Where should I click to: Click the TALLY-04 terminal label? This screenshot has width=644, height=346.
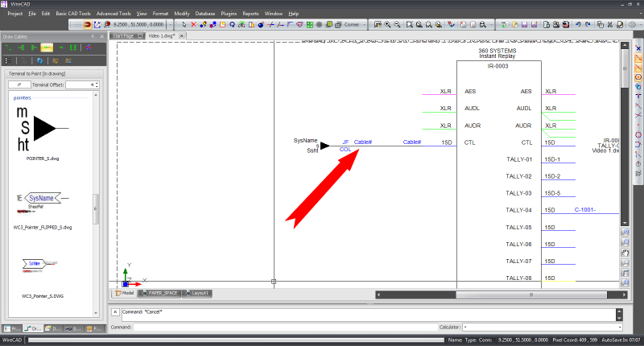(x=518, y=210)
